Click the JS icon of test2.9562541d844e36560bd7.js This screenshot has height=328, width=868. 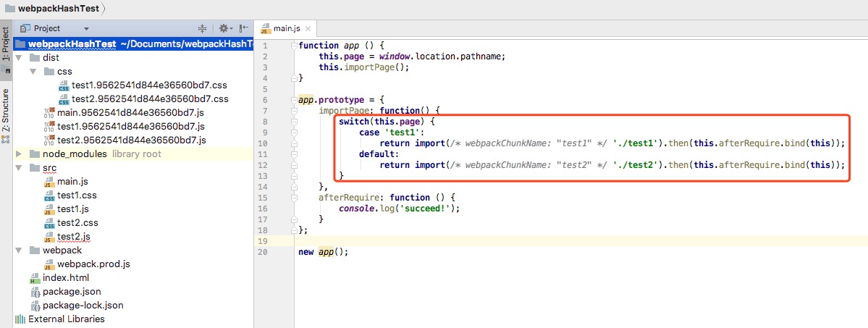tap(49, 140)
